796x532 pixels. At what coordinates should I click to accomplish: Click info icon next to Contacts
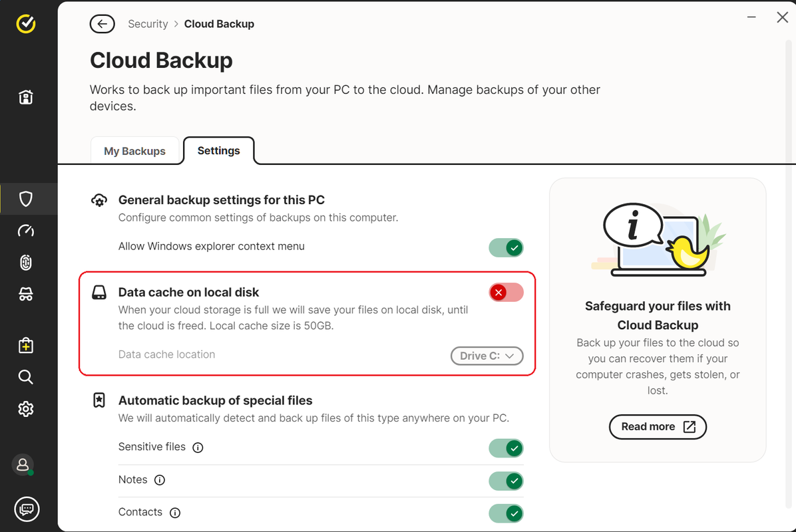click(175, 513)
